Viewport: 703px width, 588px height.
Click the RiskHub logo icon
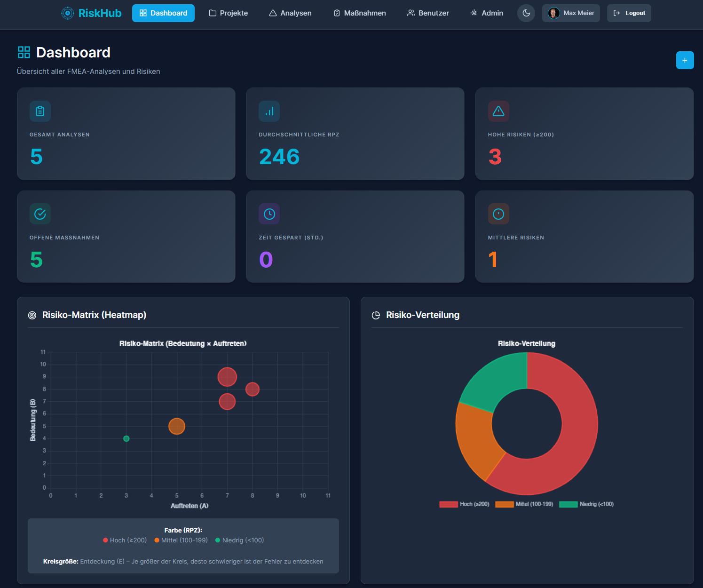68,13
